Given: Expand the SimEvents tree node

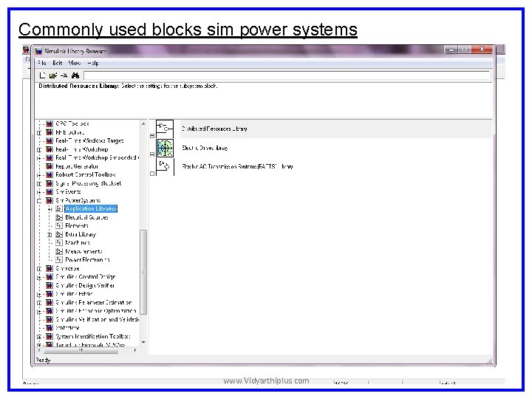Looking at the screenshot, I should click(x=39, y=192).
